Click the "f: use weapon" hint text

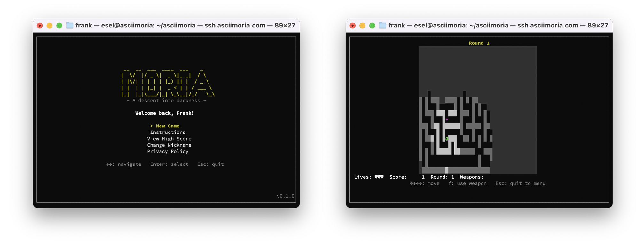click(467, 183)
